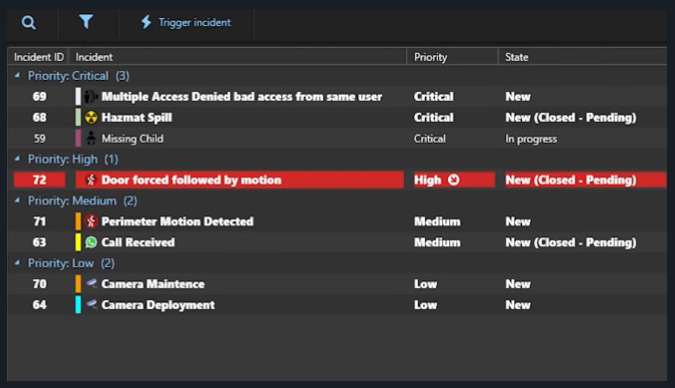This screenshot has width=675, height=388.
Task: Click the Camera Deployment camera icon
Action: 91,304
